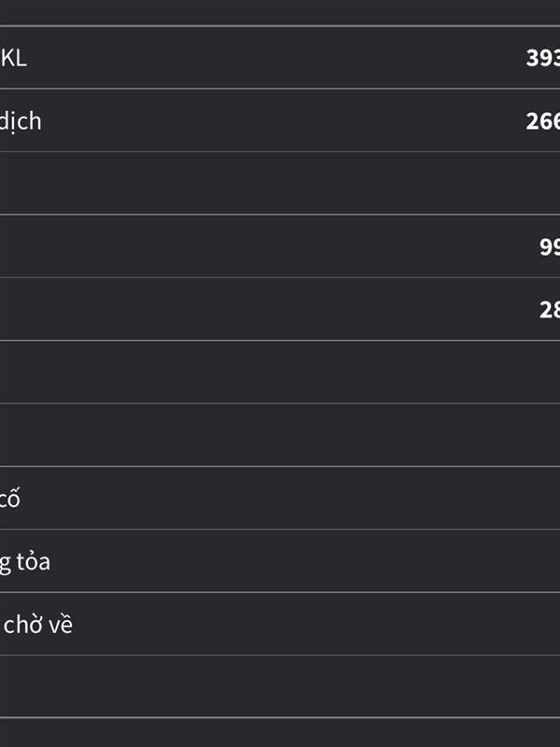Click the "g tỏa" row label
This screenshot has width=560, height=747.
click(25, 561)
